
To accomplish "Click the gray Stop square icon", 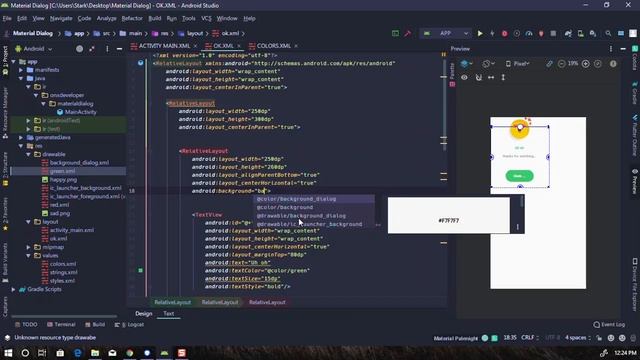I will 553,33.
